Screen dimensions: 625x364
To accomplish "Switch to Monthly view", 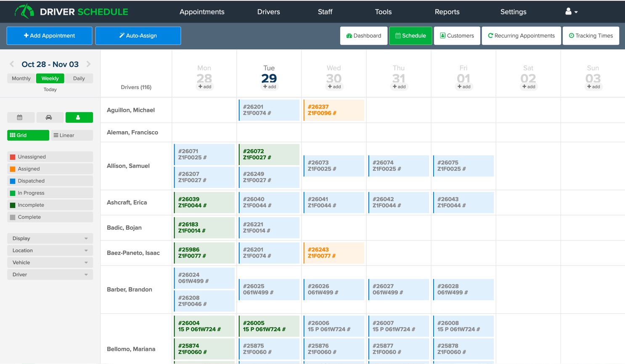I will 21,79.
